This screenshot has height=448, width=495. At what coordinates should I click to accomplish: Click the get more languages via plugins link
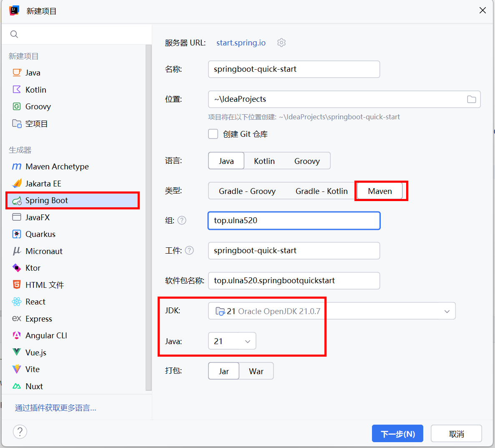click(x=55, y=408)
